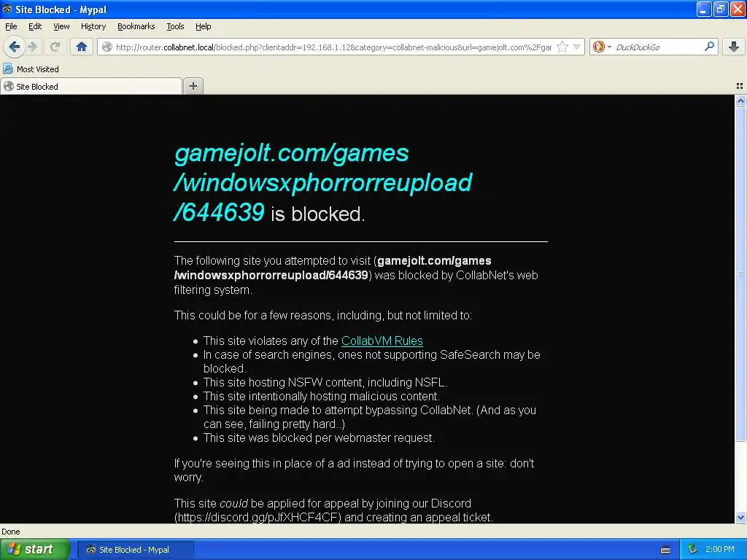Click the Mypal raccoon icon in title bar
Screen dimensions: 747x560
pyautogui.click(x=7, y=9)
